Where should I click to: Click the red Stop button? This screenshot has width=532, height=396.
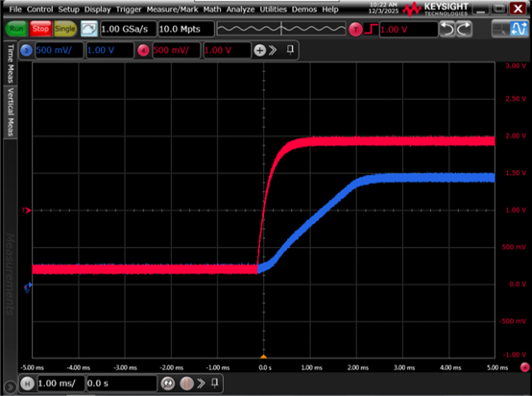coord(40,29)
